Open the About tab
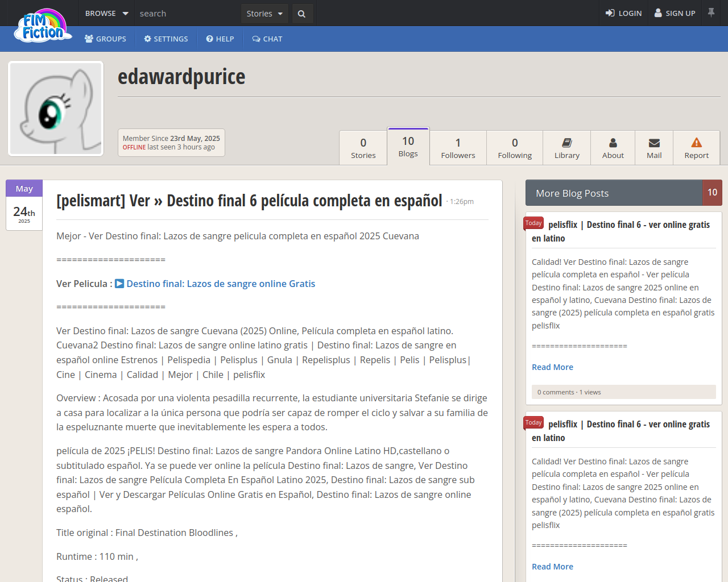This screenshot has height=582, width=728. point(613,148)
